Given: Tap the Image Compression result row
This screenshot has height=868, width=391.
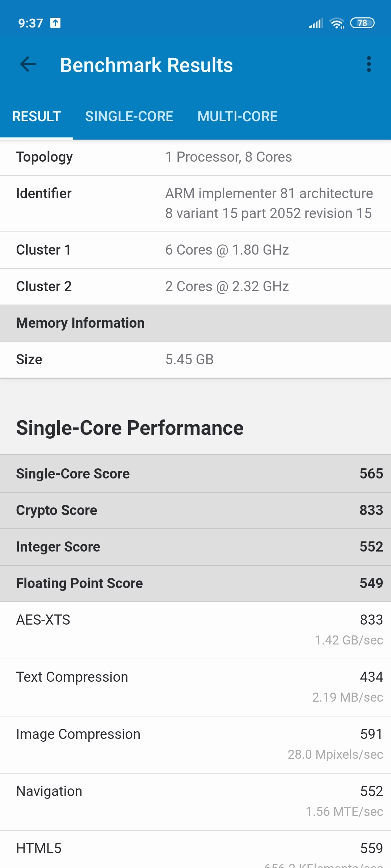Looking at the screenshot, I should 195,745.
